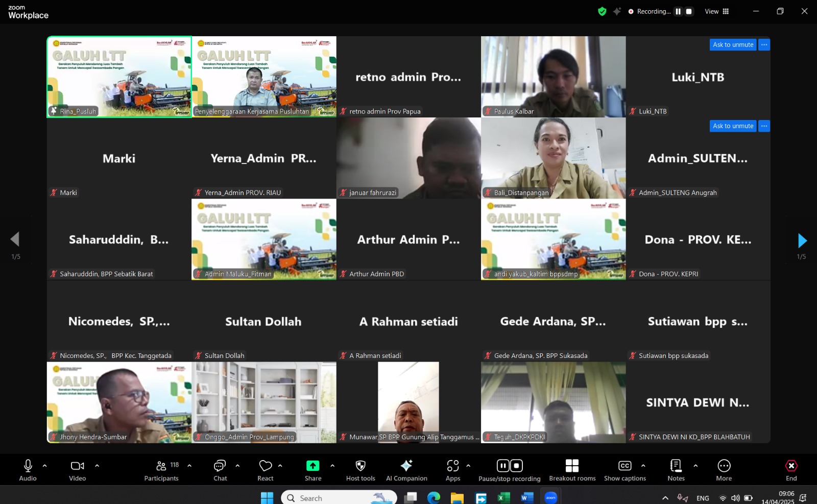817x504 pixels.
Task: Click the green Share screen icon
Action: [x=313, y=466]
